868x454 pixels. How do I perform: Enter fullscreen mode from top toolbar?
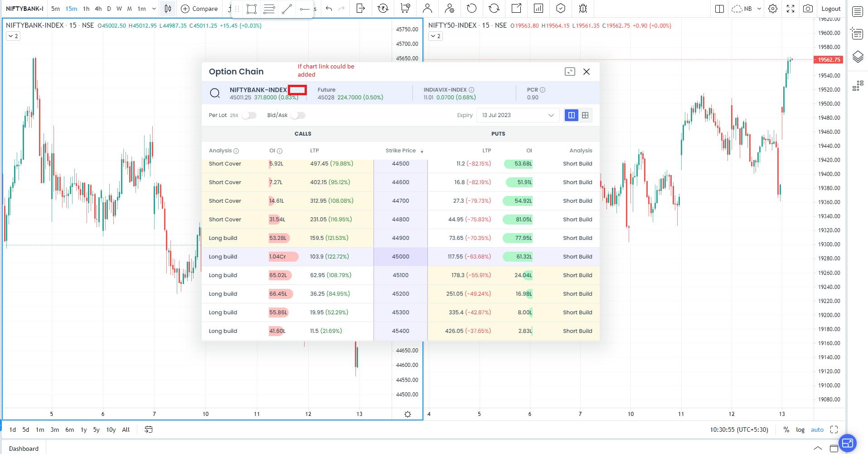[790, 9]
